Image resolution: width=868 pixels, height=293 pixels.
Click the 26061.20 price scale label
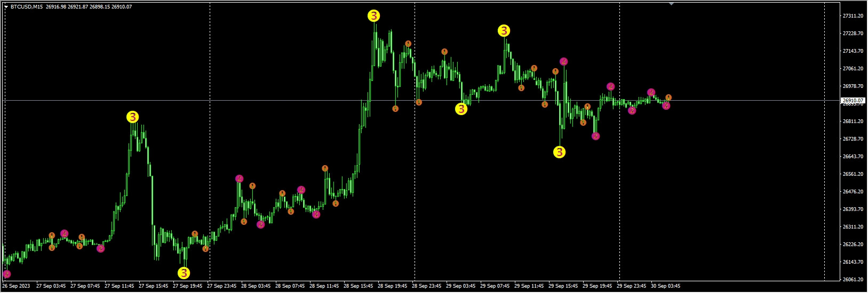click(853, 280)
